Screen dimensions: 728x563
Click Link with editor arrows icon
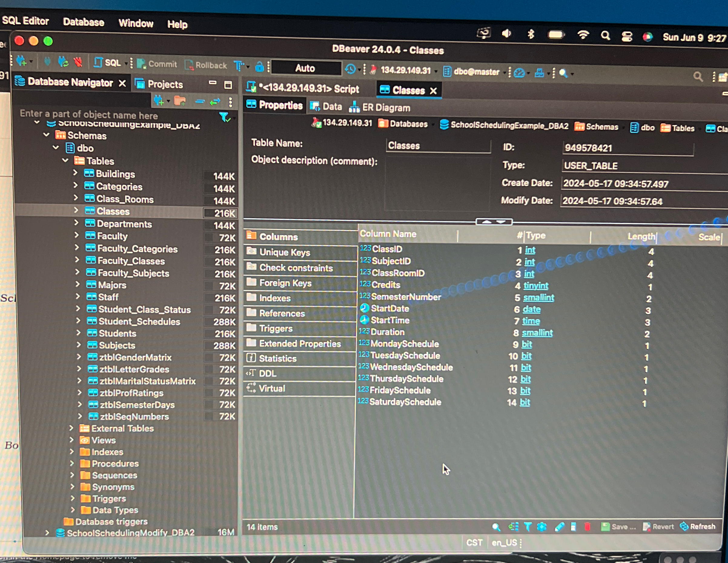(x=215, y=101)
